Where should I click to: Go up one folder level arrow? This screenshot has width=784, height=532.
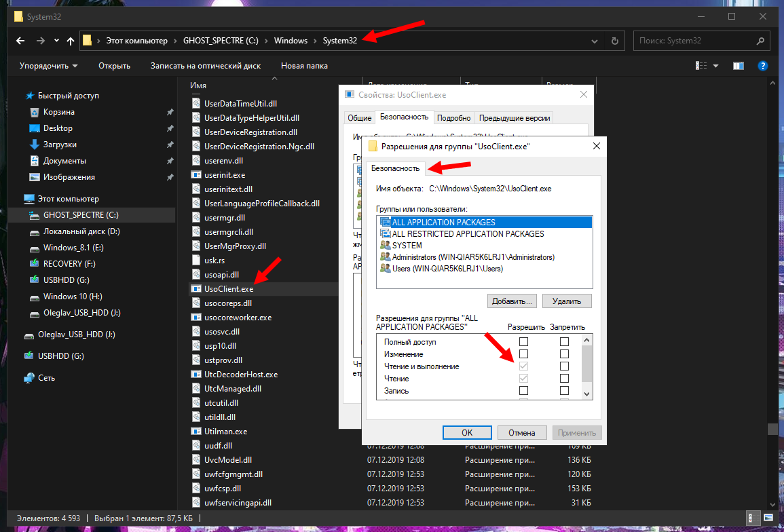(x=71, y=41)
